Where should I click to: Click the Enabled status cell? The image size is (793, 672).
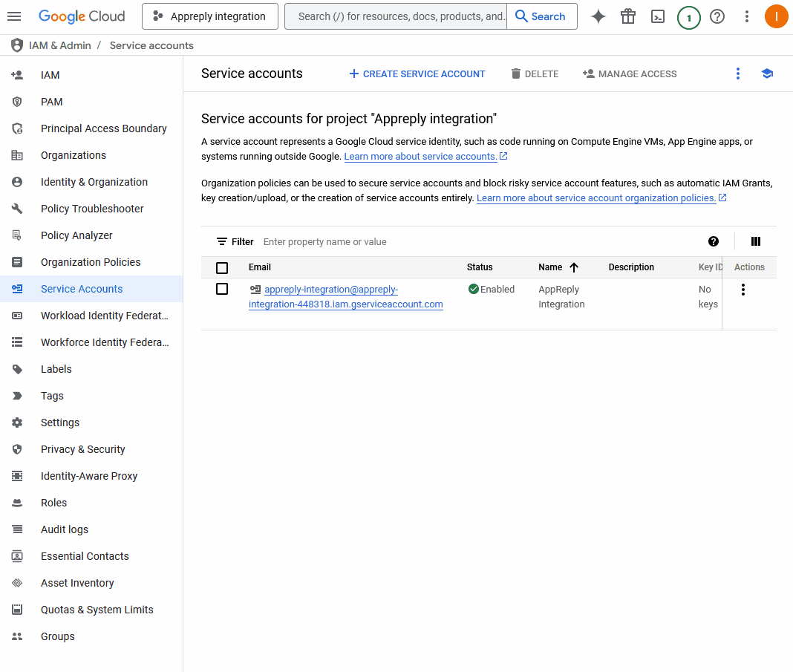tap(492, 290)
